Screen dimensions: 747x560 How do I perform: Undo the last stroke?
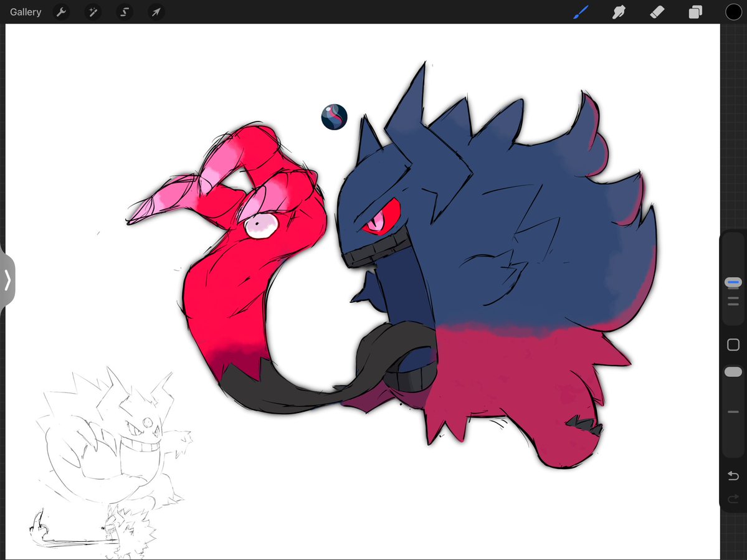(733, 476)
